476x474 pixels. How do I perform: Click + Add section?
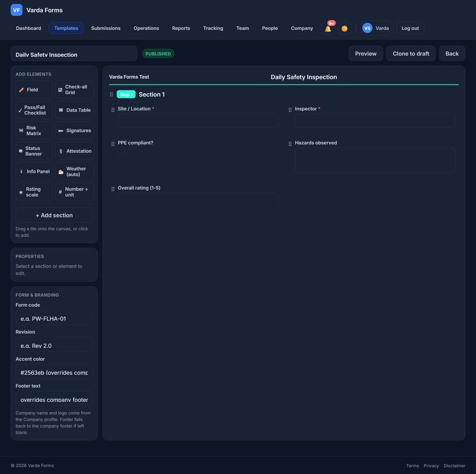point(54,216)
